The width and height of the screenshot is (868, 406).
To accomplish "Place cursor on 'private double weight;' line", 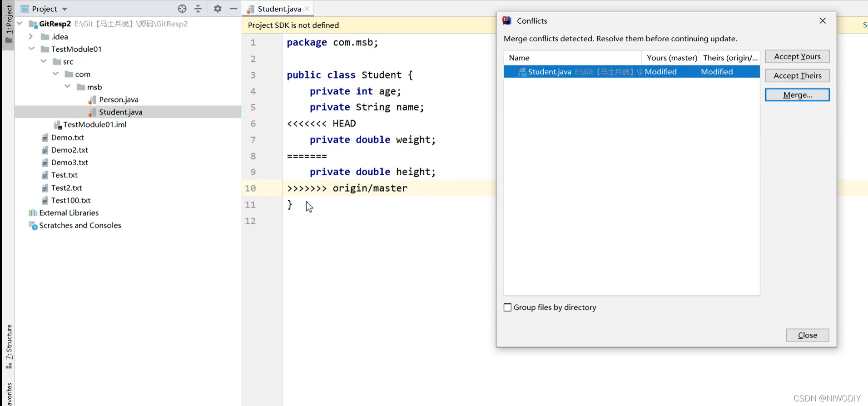I will (372, 140).
